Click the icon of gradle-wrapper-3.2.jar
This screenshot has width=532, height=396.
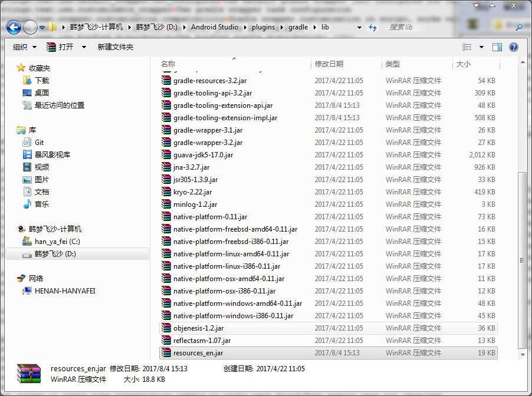click(x=166, y=143)
